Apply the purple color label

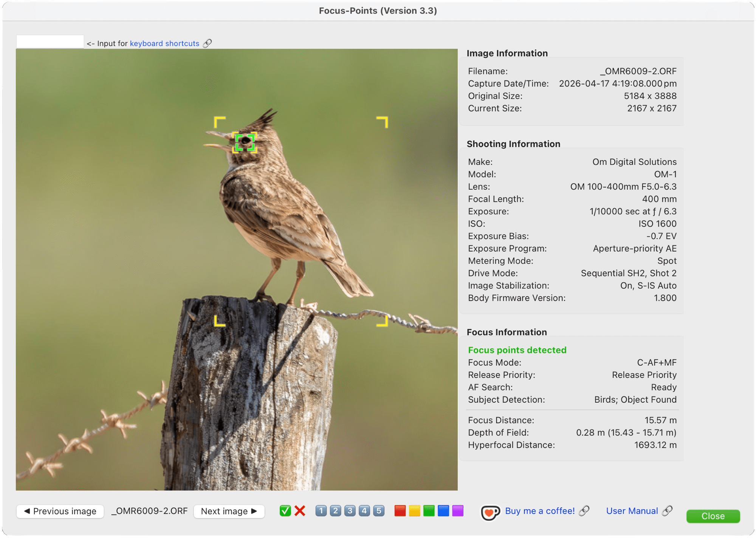(x=458, y=511)
